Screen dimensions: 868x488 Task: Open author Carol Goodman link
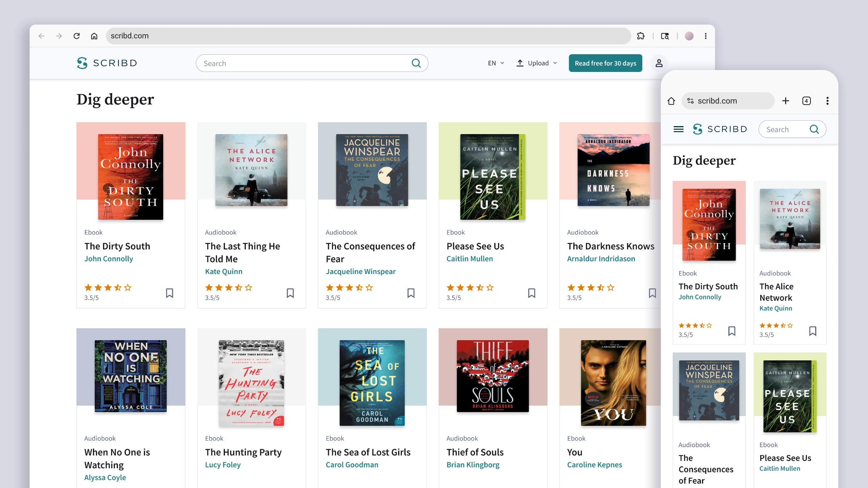point(352,465)
